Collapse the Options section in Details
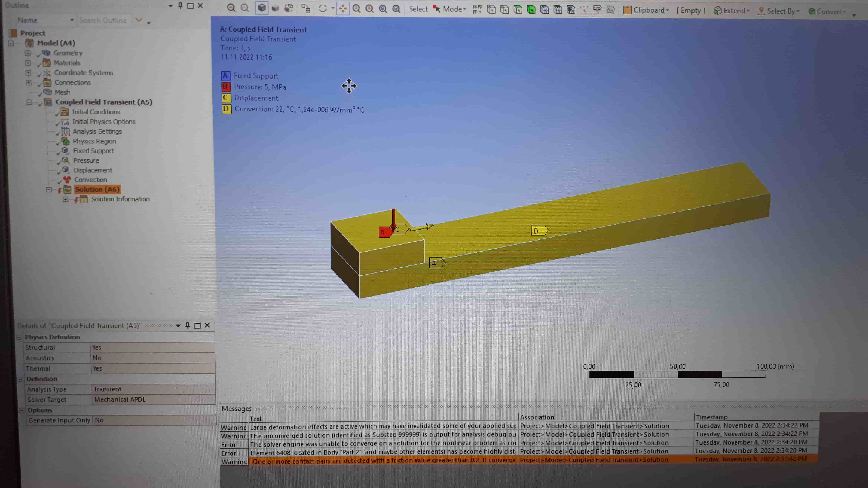This screenshot has height=488, width=868. click(21, 410)
